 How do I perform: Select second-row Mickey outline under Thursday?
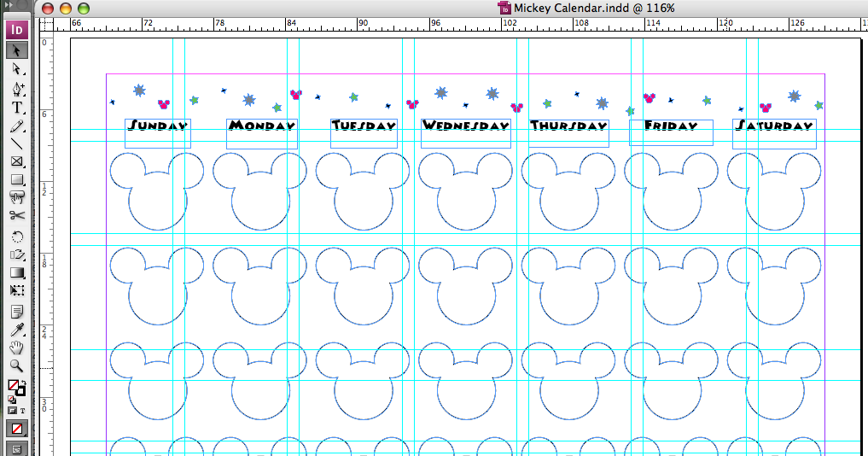pyautogui.click(x=569, y=286)
